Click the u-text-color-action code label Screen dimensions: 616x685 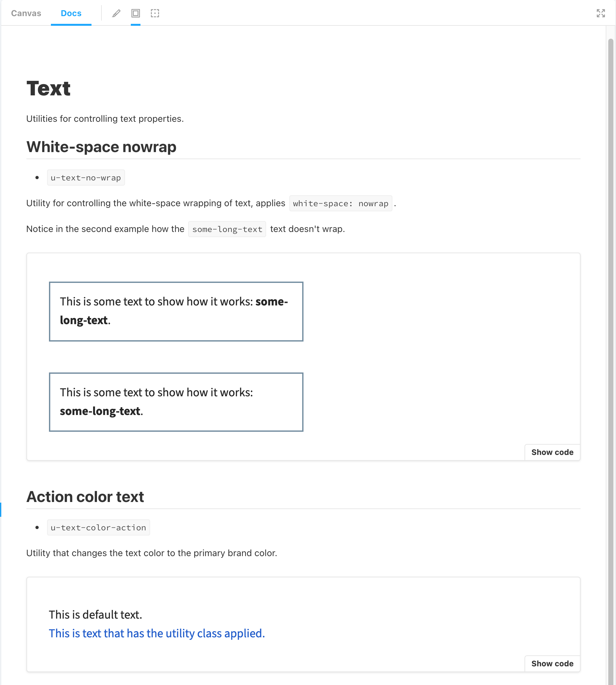[x=99, y=528]
